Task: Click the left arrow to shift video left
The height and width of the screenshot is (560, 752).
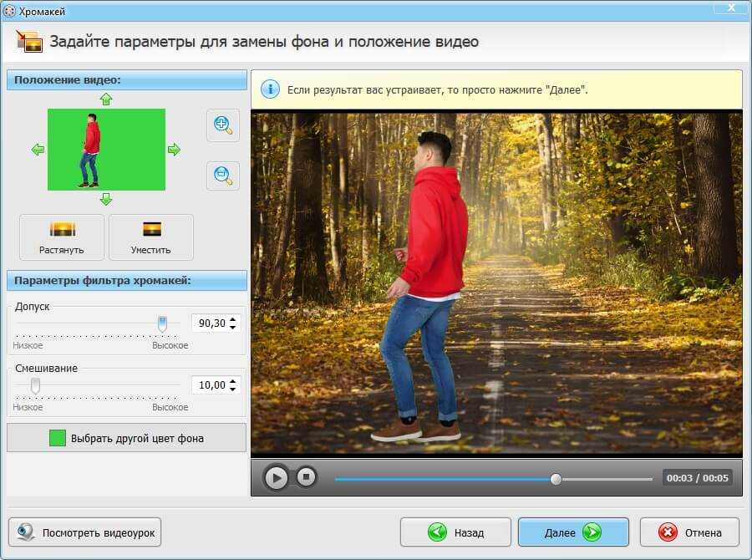Action: pyautogui.click(x=38, y=150)
